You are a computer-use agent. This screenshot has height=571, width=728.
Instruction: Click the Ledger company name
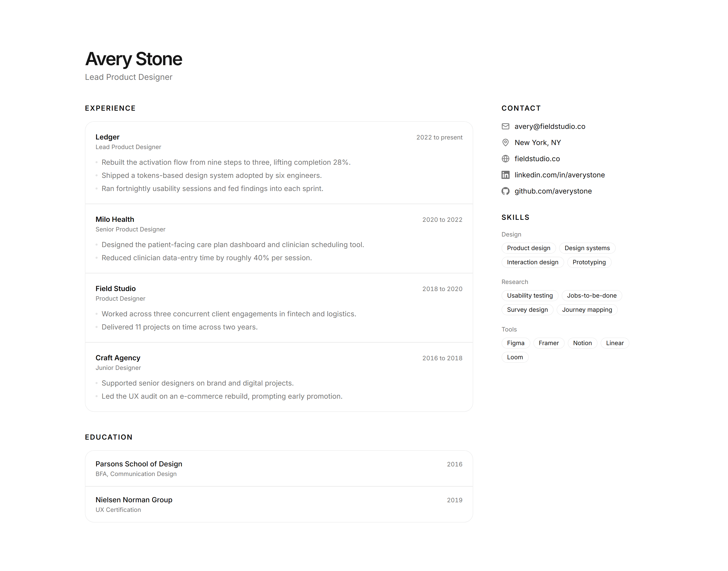point(107,137)
